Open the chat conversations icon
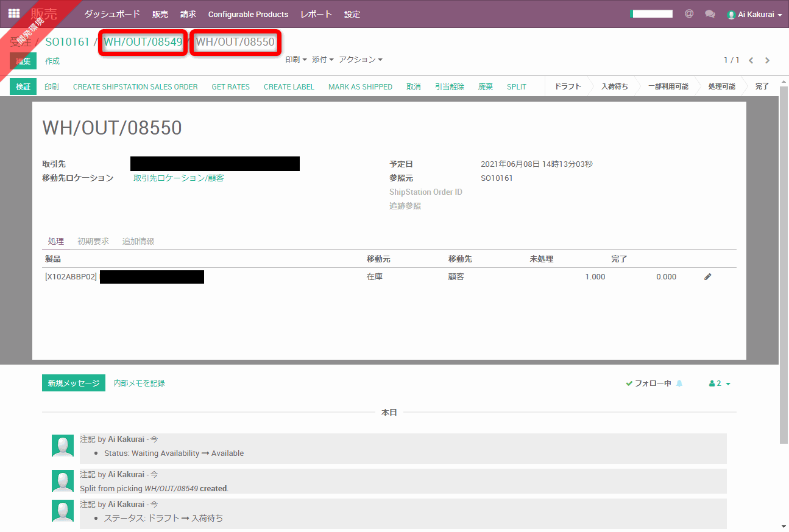The width and height of the screenshot is (789, 532). tap(710, 14)
